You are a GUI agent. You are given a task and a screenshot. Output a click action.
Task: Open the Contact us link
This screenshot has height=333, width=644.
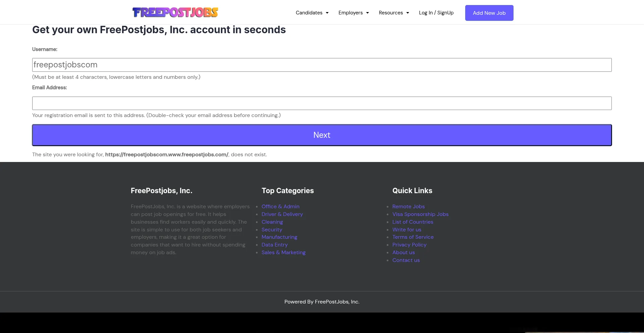click(406, 260)
